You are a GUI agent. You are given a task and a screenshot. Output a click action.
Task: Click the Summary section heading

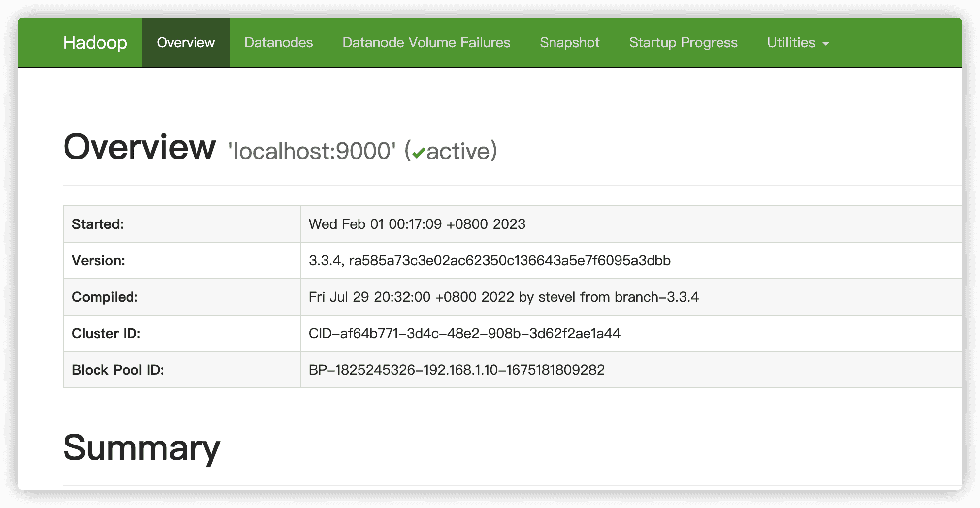point(142,448)
